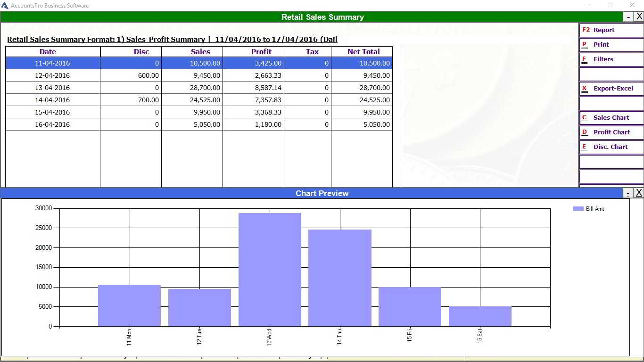Select the 12-04-2016 row

(52, 75)
